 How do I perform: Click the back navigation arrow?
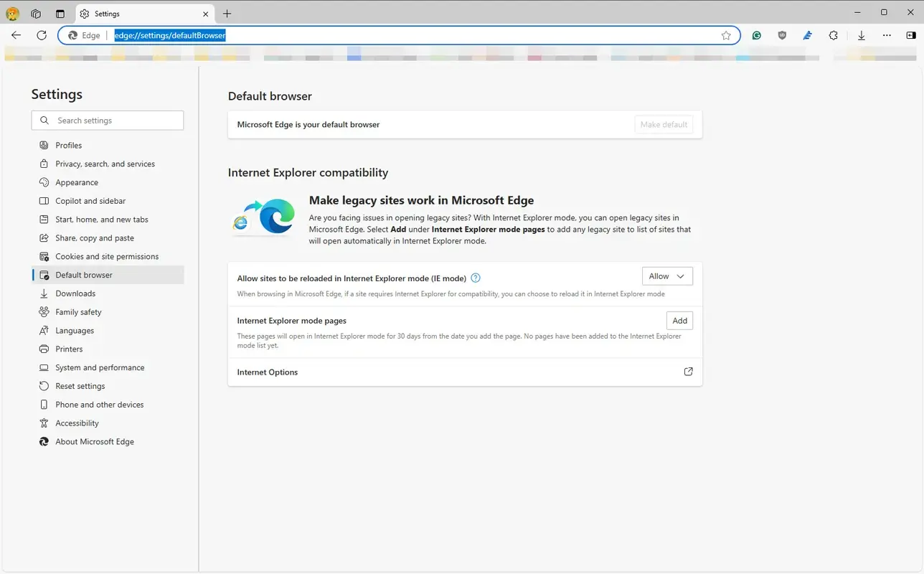16,34
